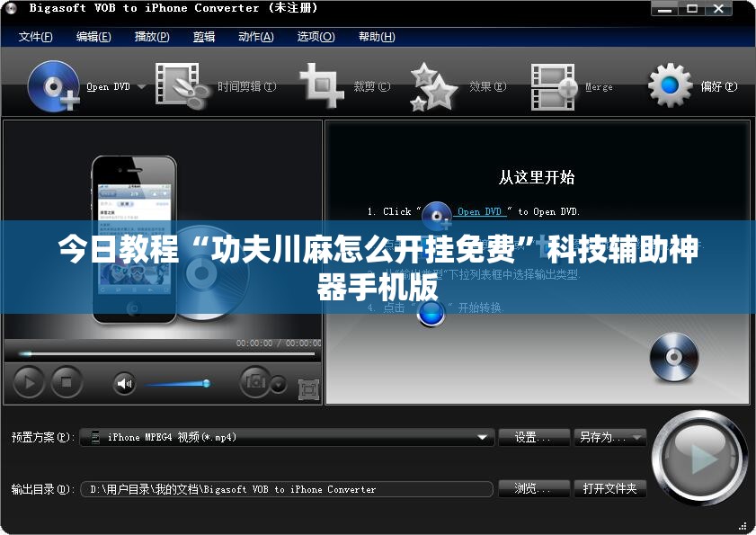This screenshot has height=535, width=756.
Task: Click the play button in the preview player
Action: (29, 382)
